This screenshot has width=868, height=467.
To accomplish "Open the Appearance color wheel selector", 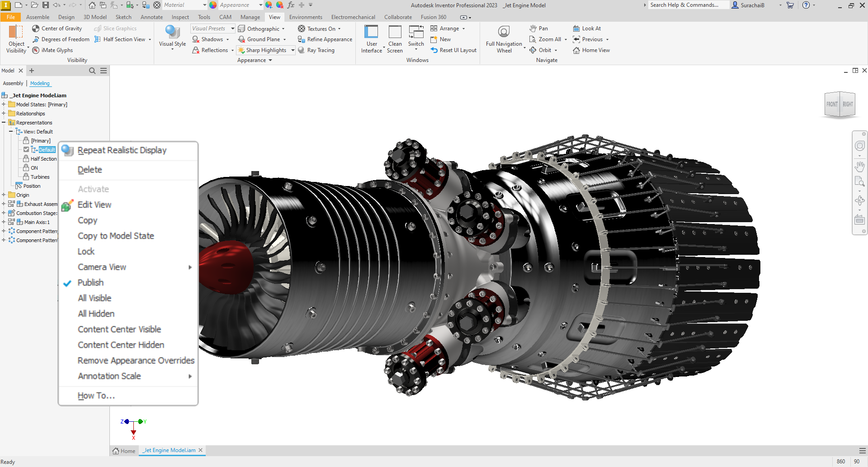I will click(213, 5).
